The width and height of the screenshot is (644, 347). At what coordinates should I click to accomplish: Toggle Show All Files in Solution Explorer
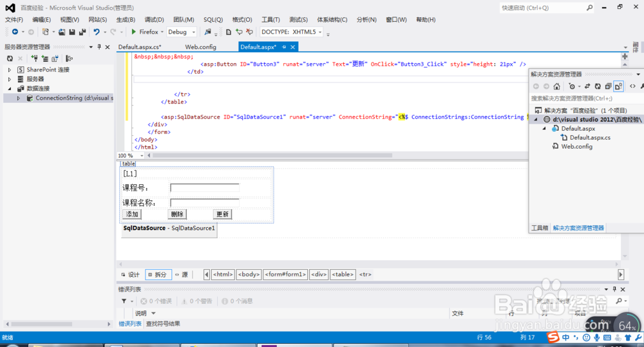(x=618, y=86)
